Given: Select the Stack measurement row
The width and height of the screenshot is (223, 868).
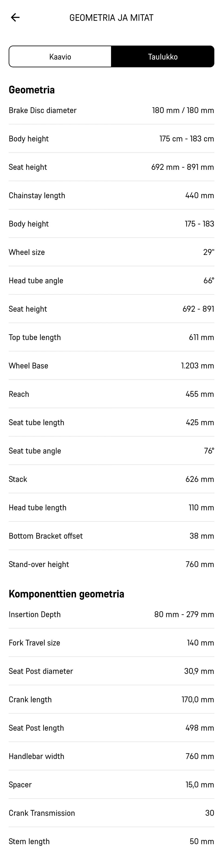Looking at the screenshot, I should (111, 479).
